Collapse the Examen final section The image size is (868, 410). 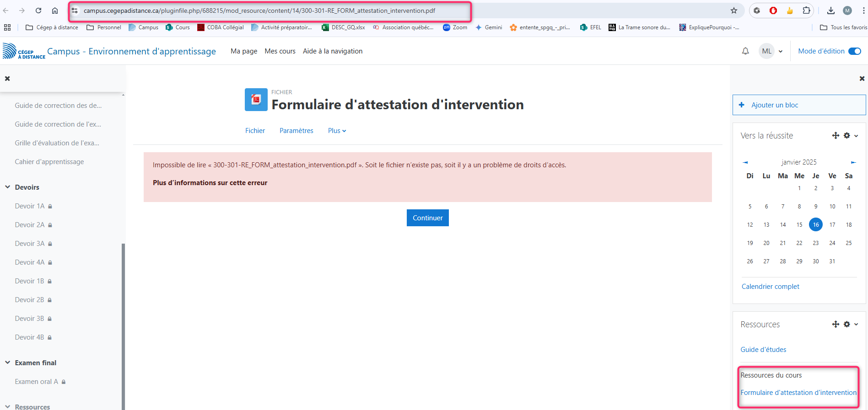(x=8, y=363)
